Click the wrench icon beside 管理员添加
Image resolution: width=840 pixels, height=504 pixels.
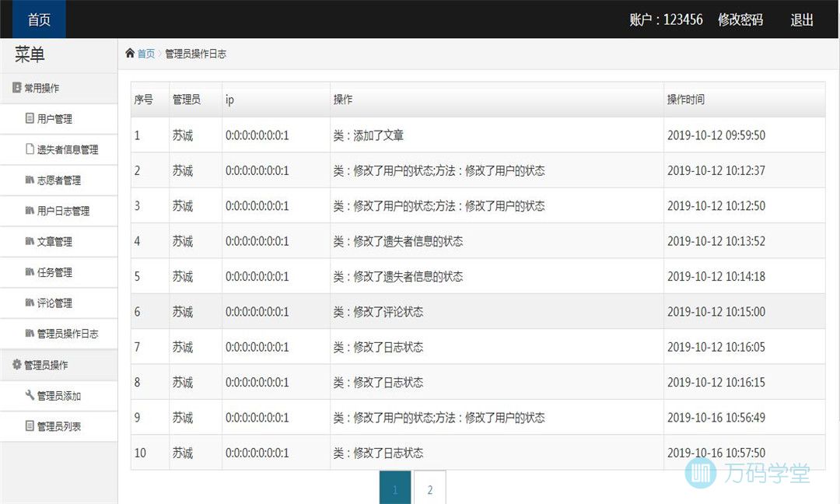(x=30, y=396)
